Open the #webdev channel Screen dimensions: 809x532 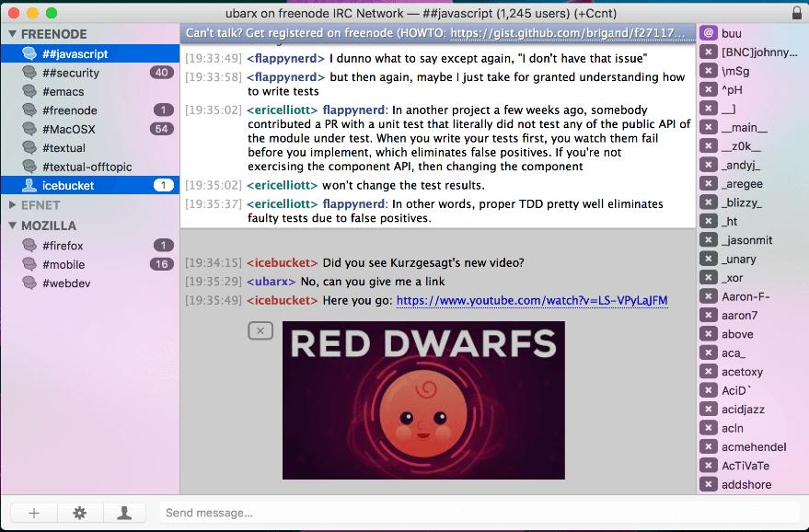(90, 283)
